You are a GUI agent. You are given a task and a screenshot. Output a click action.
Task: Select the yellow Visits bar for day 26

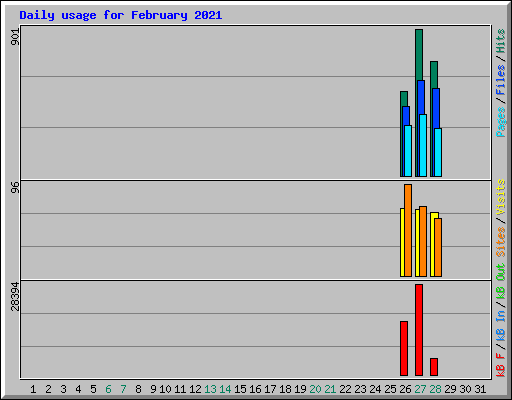402,243
